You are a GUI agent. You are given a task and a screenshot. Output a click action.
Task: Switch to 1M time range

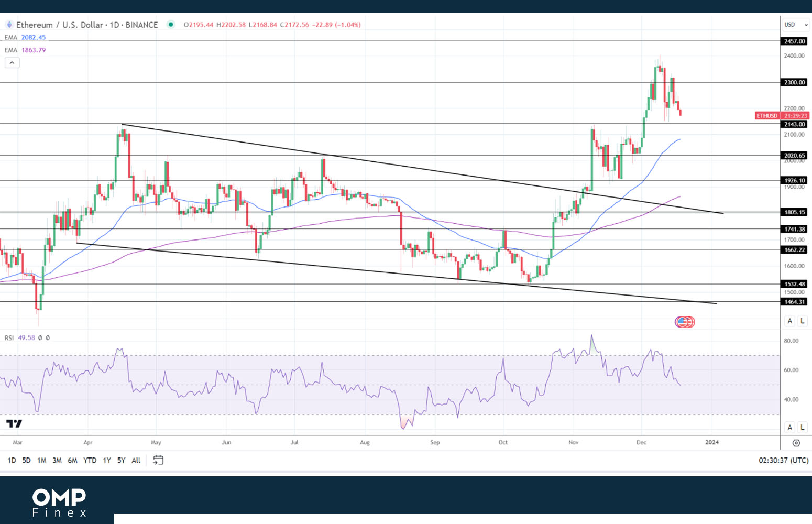coord(42,460)
